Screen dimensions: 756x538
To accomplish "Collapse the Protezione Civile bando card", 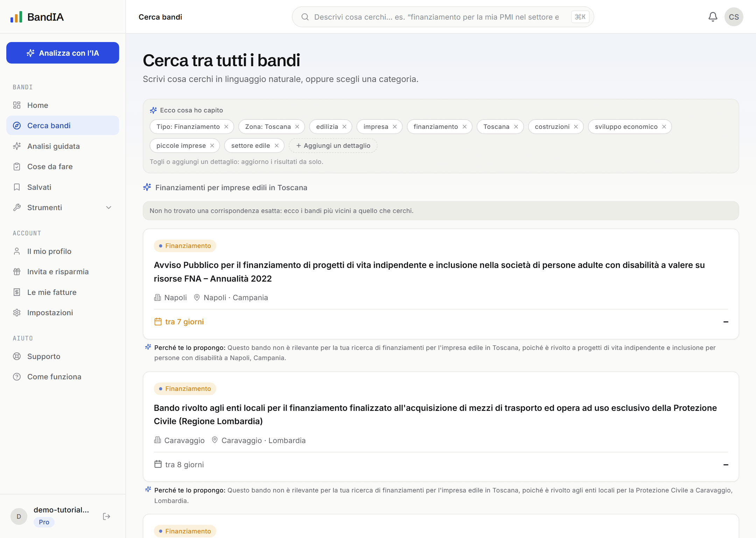I will pos(726,465).
